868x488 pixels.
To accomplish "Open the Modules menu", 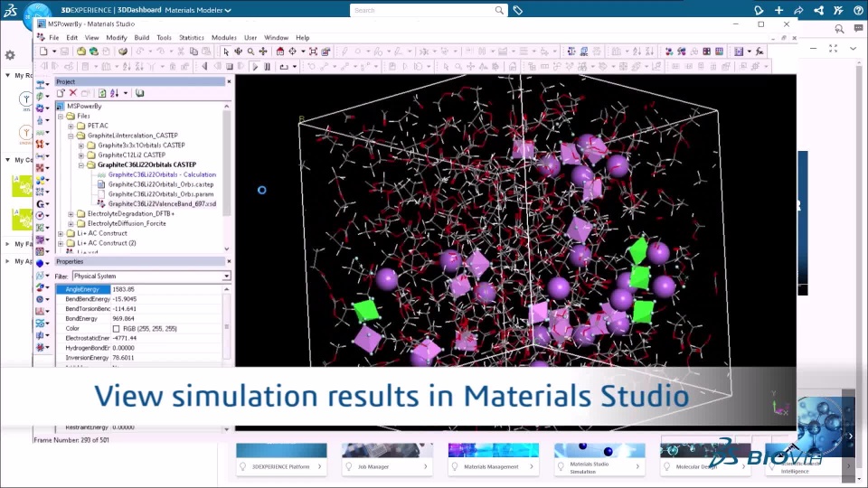I will pyautogui.click(x=224, y=38).
